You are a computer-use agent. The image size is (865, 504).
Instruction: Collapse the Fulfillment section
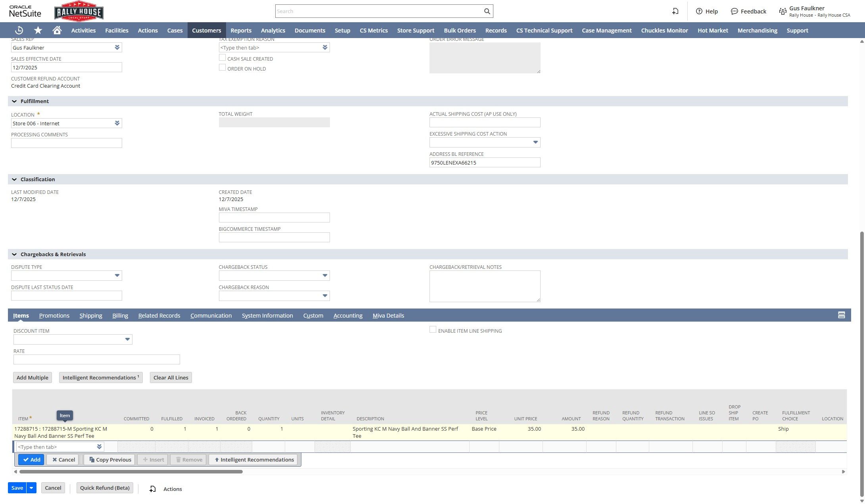[14, 102]
